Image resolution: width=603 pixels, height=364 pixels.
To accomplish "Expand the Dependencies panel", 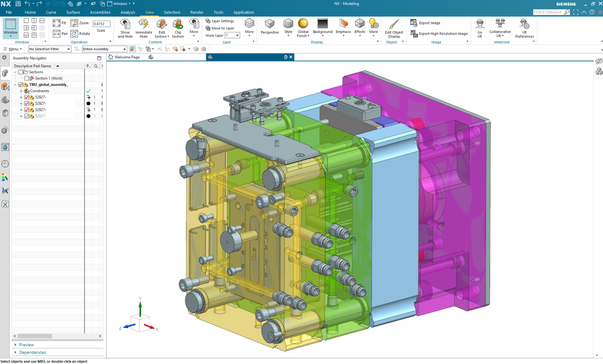I will point(32,352).
